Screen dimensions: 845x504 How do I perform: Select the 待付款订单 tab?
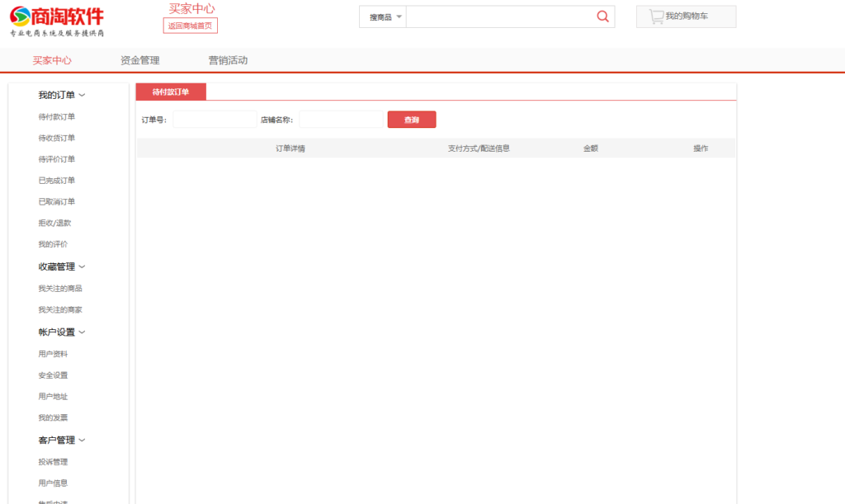click(x=170, y=92)
